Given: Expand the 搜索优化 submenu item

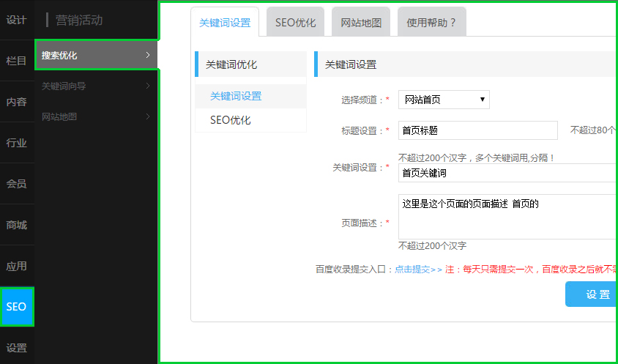Looking at the screenshot, I should pyautogui.click(x=96, y=55).
